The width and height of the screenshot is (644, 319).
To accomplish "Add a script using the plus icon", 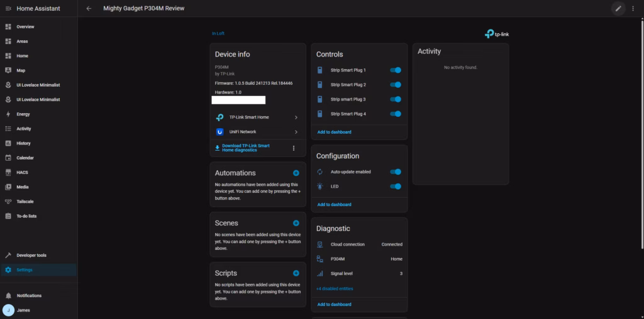I will tap(296, 273).
